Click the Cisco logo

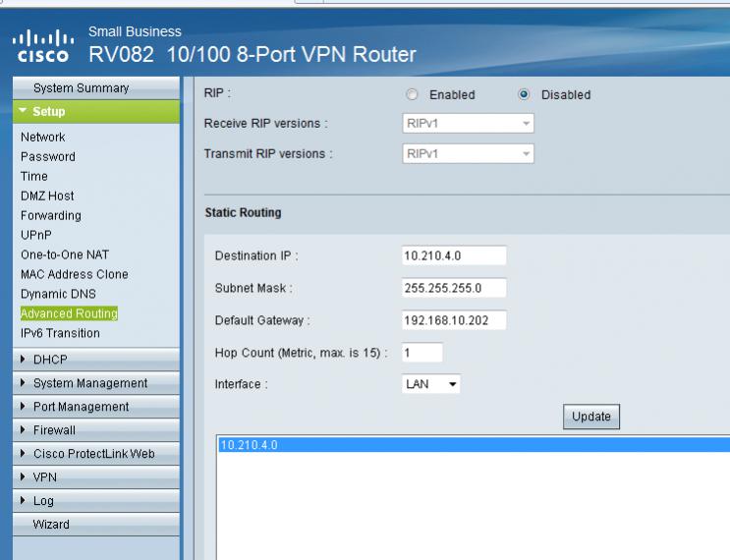tap(40, 49)
